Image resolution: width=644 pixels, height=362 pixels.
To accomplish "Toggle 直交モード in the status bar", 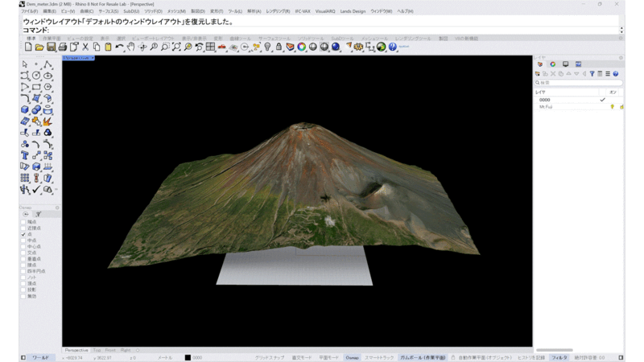I will pos(302,358).
